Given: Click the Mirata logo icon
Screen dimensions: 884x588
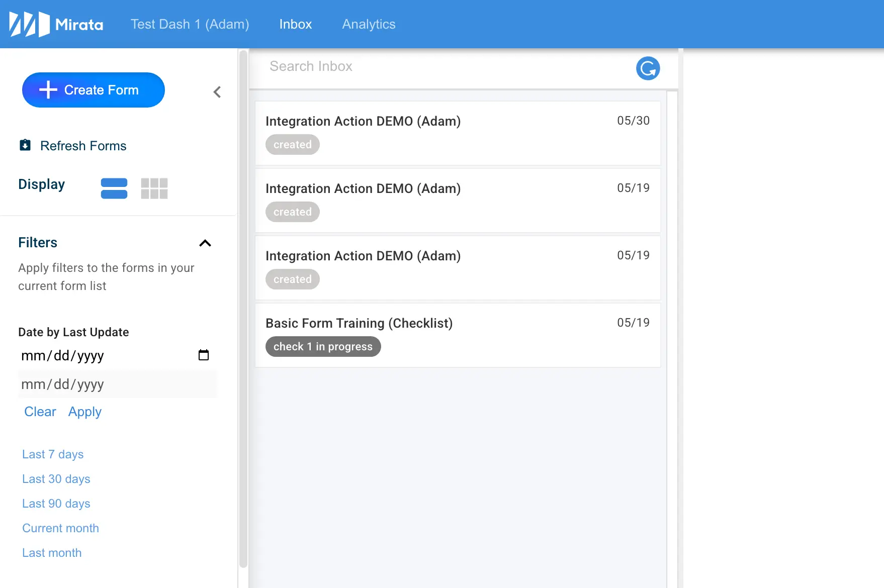Looking at the screenshot, I should pos(30,24).
